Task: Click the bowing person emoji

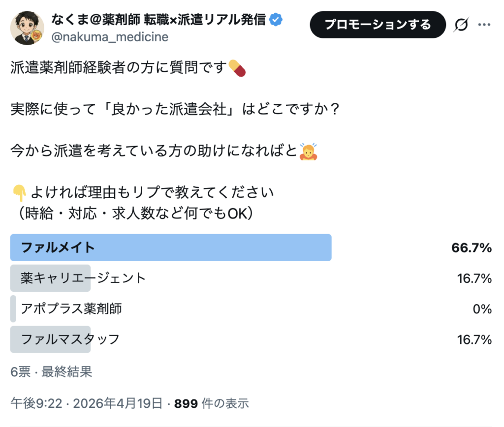Action: click(309, 152)
